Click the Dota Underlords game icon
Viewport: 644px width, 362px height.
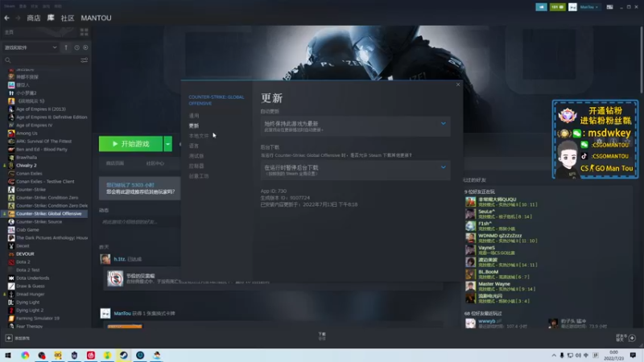(11, 278)
